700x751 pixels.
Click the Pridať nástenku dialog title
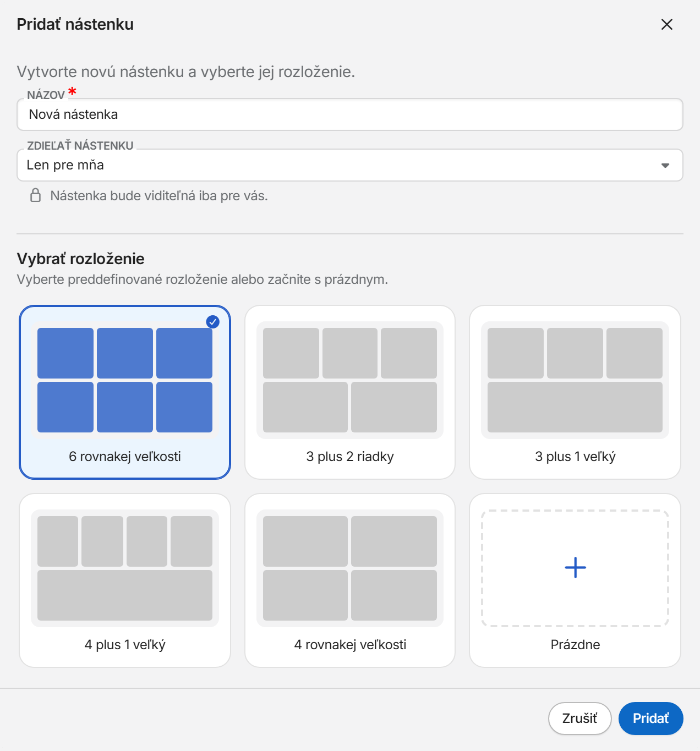click(75, 24)
